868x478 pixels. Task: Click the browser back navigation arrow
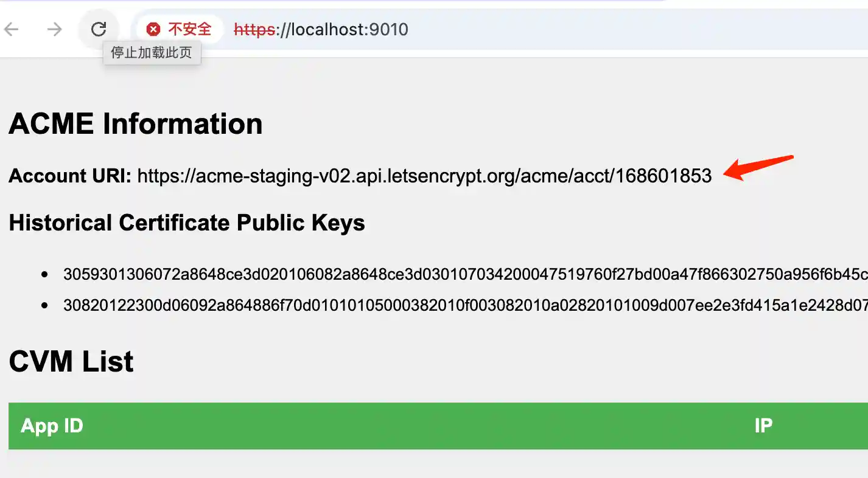tap(12, 29)
